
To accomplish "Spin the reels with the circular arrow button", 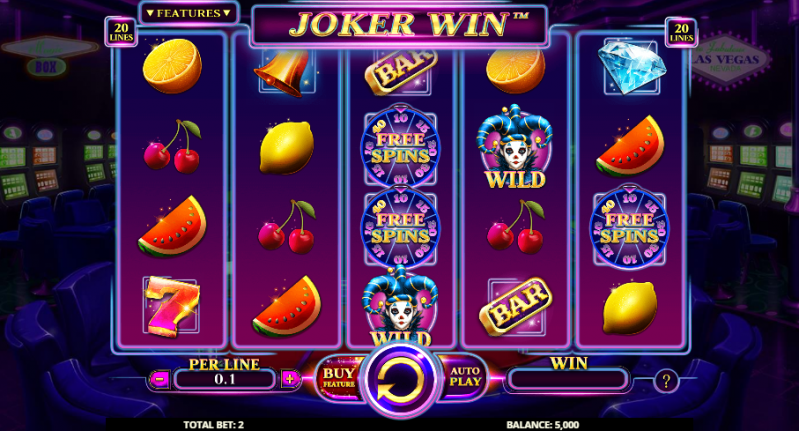I will 401,379.
